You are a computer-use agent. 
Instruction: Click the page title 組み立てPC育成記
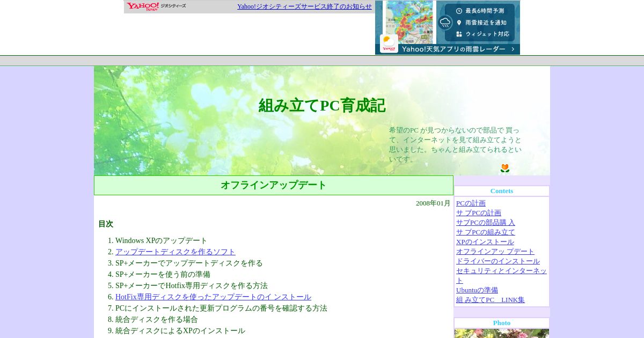pyautogui.click(x=322, y=105)
